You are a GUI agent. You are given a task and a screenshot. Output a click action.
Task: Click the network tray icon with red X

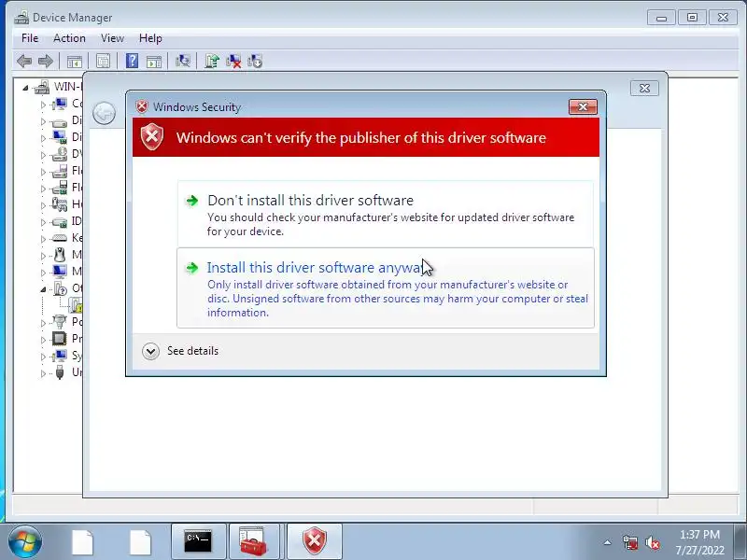(x=629, y=542)
